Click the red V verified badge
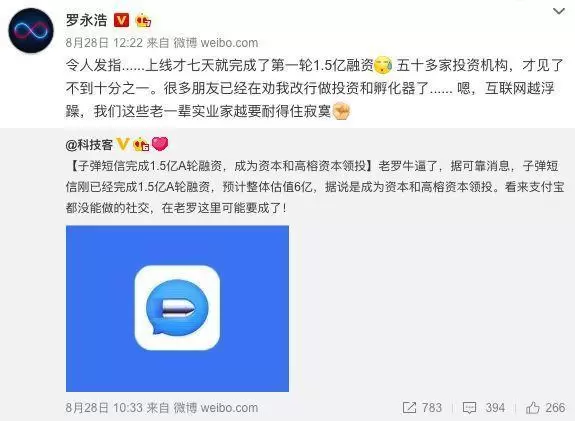The image size is (575, 421). pyautogui.click(x=121, y=20)
